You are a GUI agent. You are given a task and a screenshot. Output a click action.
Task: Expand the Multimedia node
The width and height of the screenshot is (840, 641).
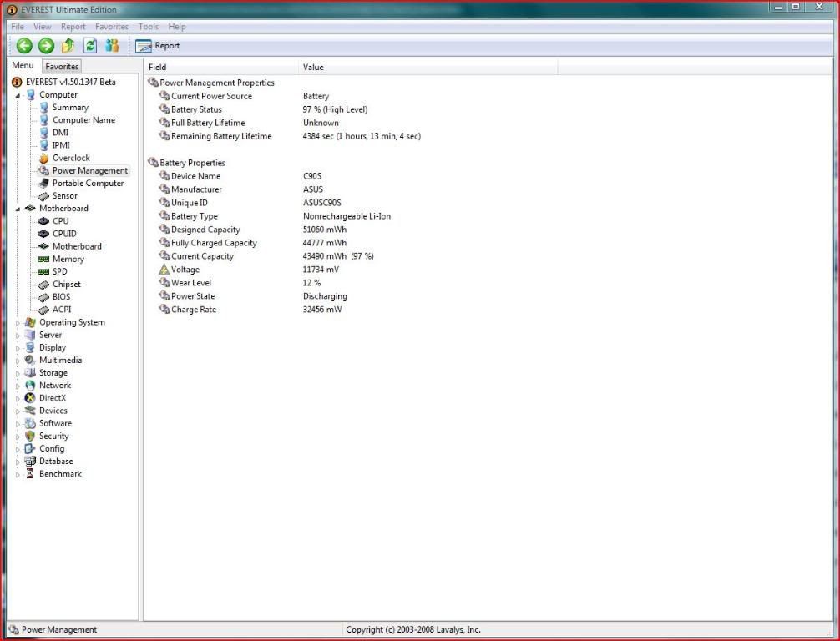18,361
